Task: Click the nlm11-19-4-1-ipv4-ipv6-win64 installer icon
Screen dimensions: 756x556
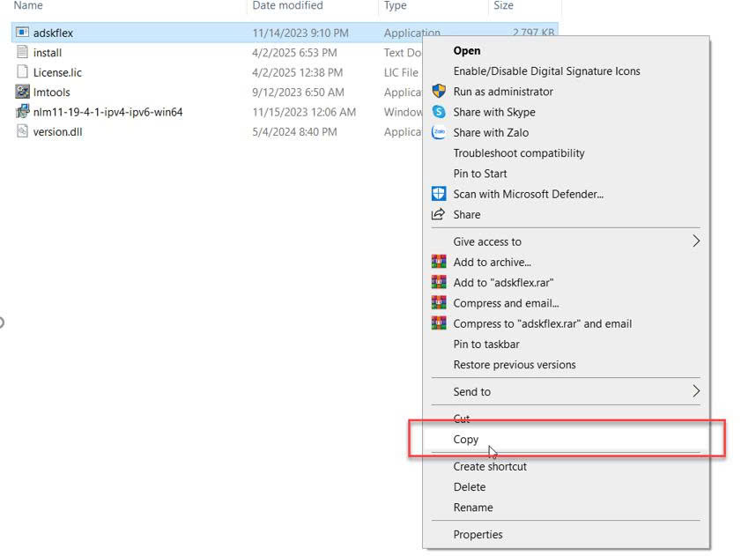Action: tap(22, 111)
